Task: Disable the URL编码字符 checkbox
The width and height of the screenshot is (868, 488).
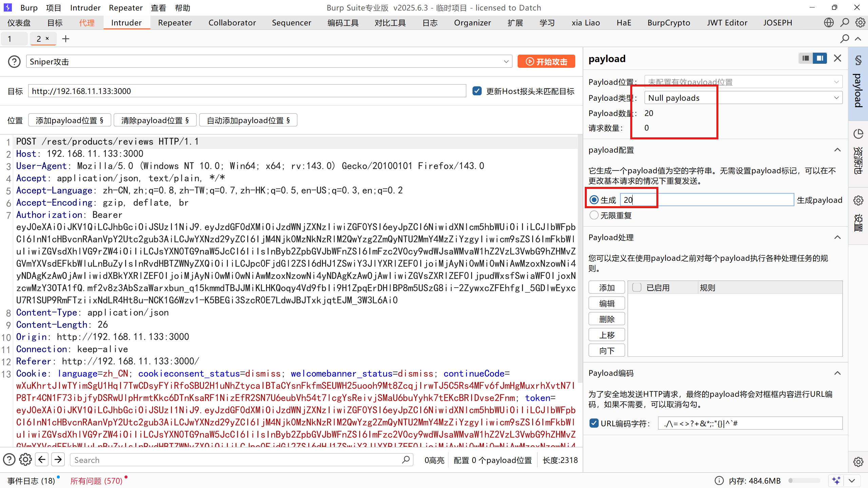Action: pyautogui.click(x=594, y=423)
